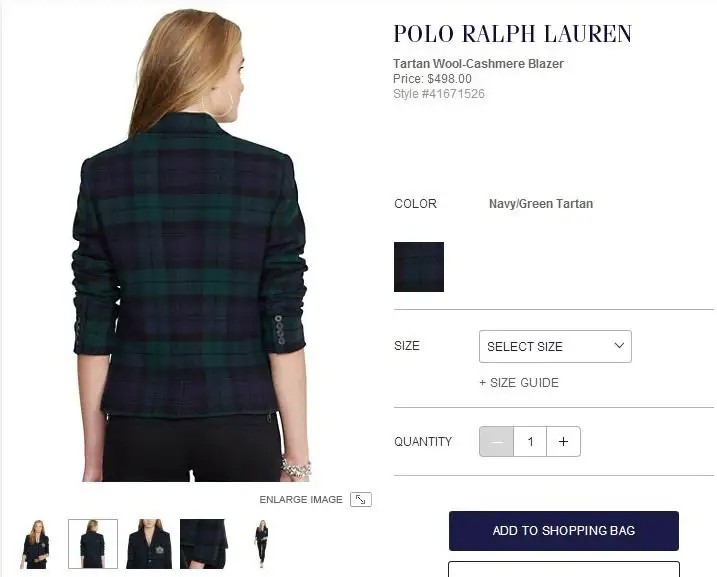The height and width of the screenshot is (577, 717).
Task: Click the enlarge image arrow icon
Action: click(361, 499)
